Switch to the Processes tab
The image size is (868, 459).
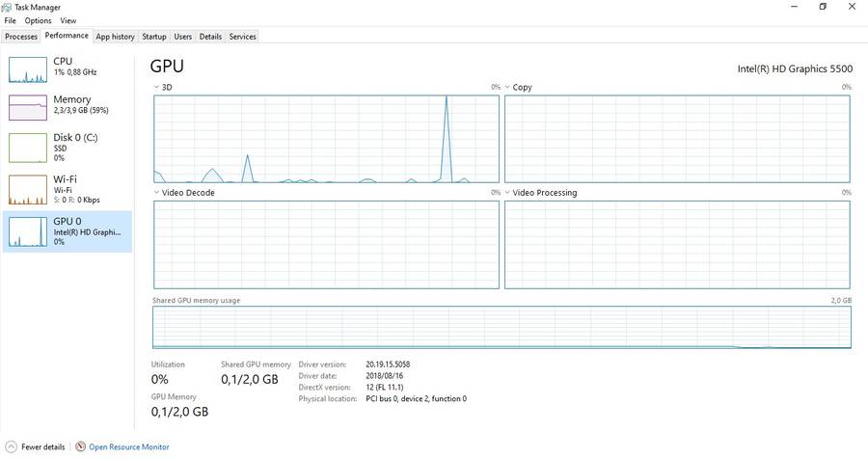coord(21,37)
